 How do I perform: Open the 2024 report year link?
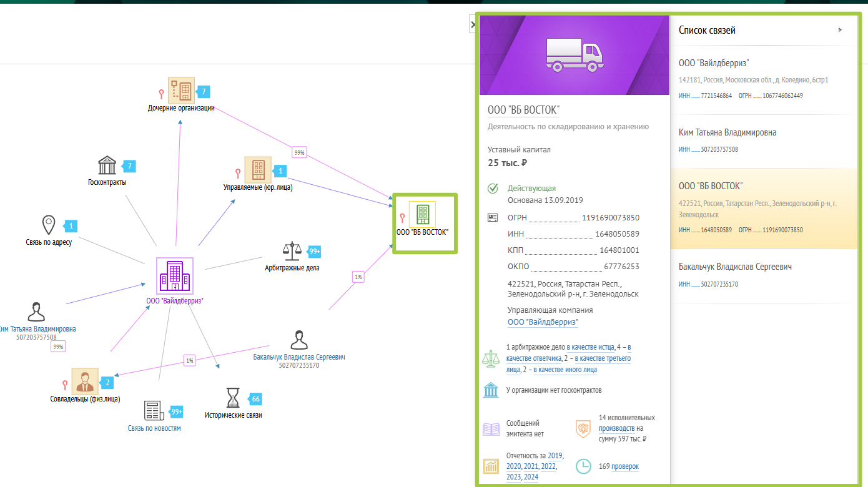(x=531, y=477)
